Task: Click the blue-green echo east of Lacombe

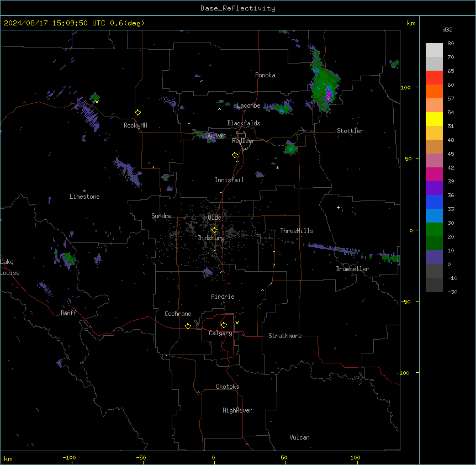Action: click(x=283, y=108)
